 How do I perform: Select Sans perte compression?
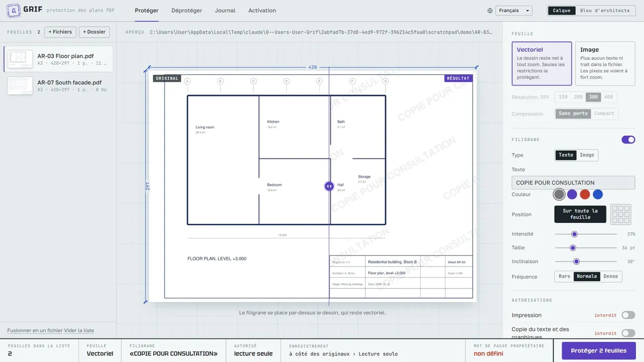[x=573, y=114]
